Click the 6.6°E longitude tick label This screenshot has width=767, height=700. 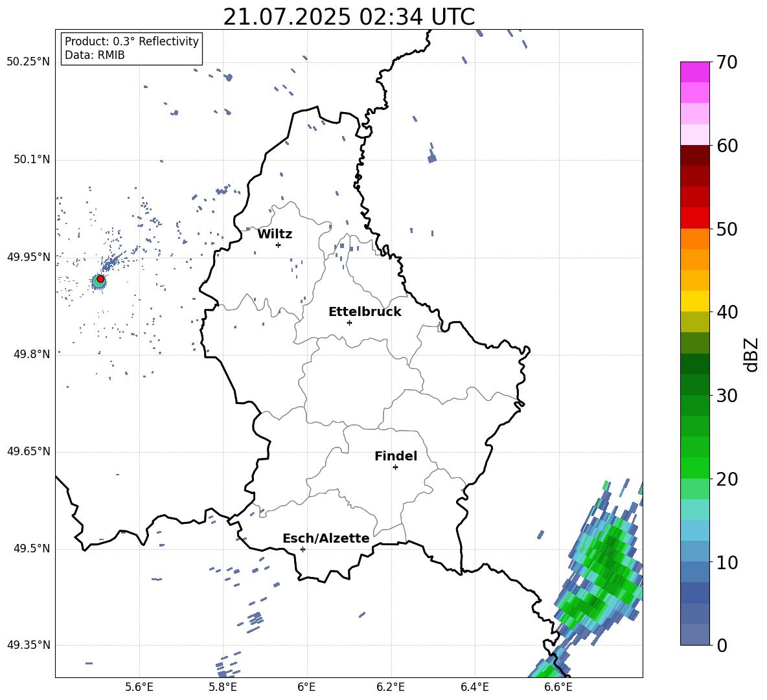pyautogui.click(x=558, y=687)
